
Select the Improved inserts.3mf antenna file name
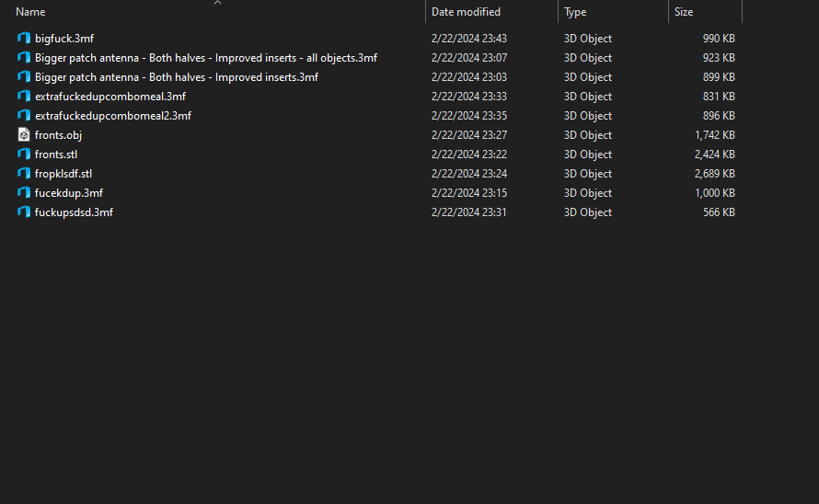coord(177,77)
